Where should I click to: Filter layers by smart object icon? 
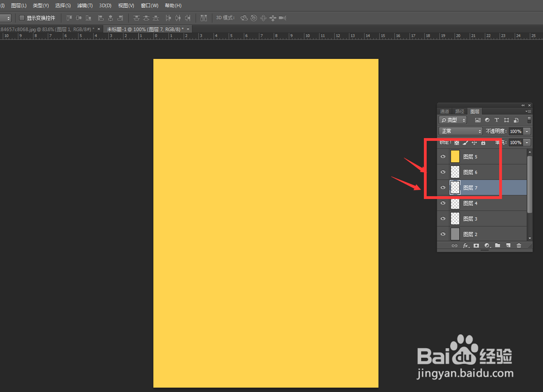click(x=516, y=120)
